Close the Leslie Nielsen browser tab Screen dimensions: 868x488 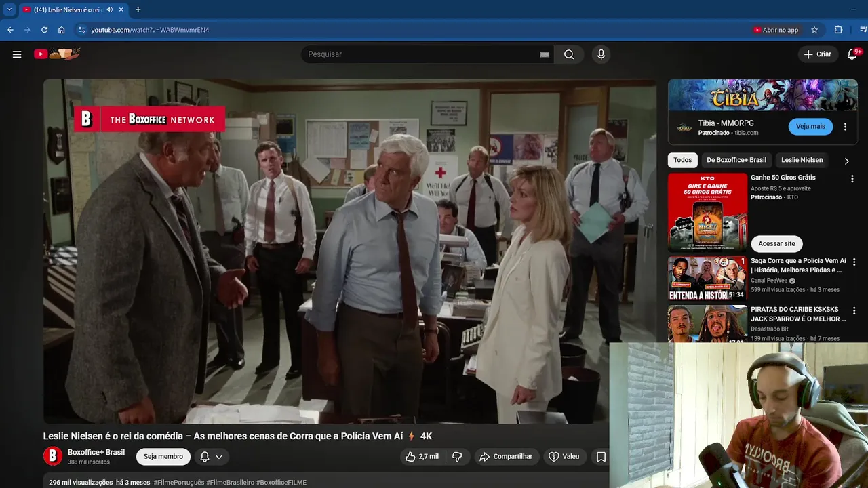click(121, 9)
